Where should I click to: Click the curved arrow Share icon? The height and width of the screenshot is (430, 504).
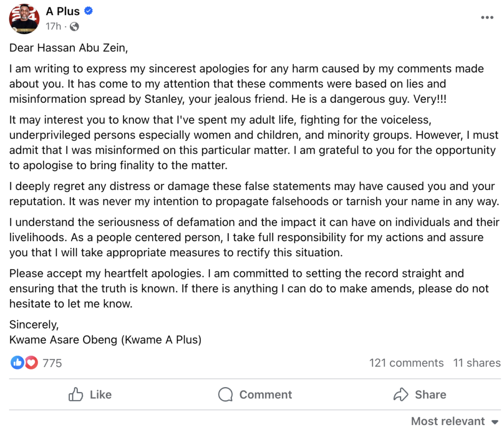click(x=401, y=395)
